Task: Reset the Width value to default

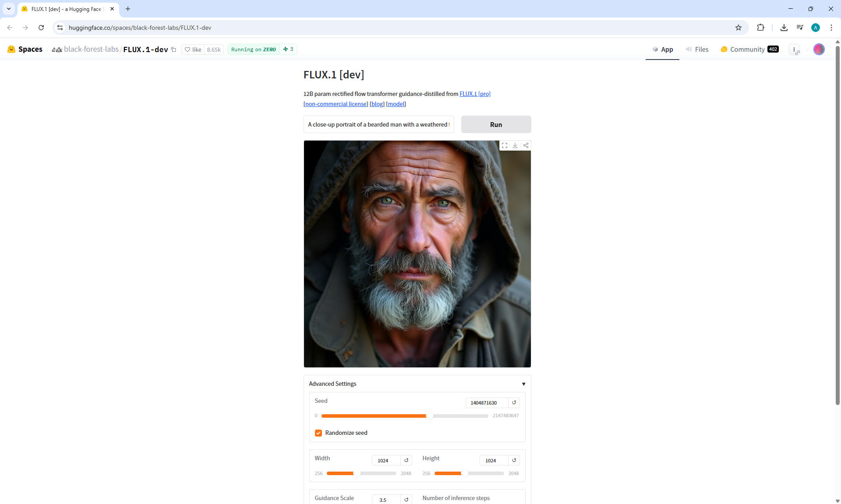Action: coord(406,460)
